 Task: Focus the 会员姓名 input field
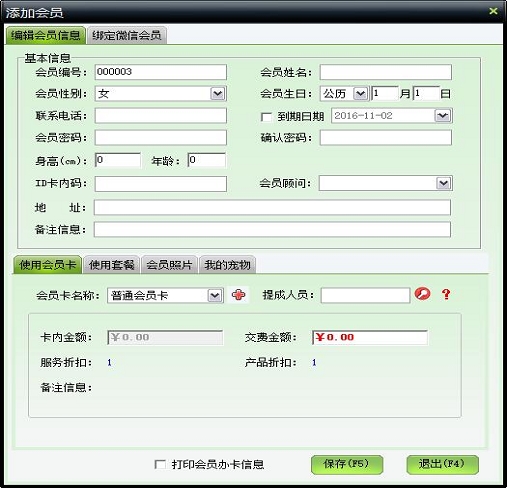386,72
